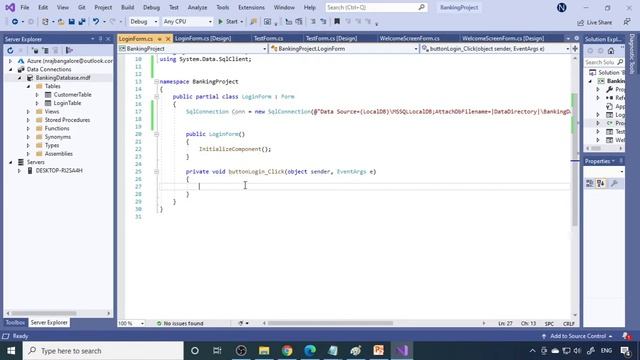Open Chrome from the taskbar

click(x=287, y=351)
